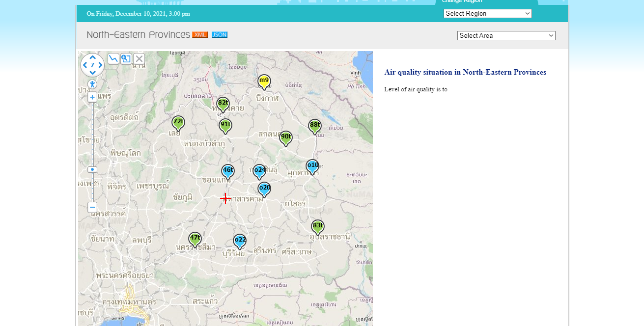Click the blue person location icon
Screen dimensions: 644x326
92,84
